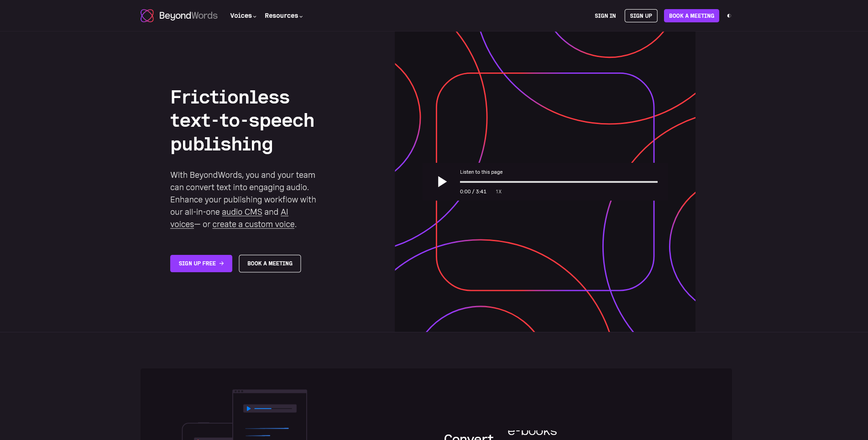Image resolution: width=868 pixels, height=440 pixels.
Task: Click the arrow icon on Sign Up Free
Action: 222,264
